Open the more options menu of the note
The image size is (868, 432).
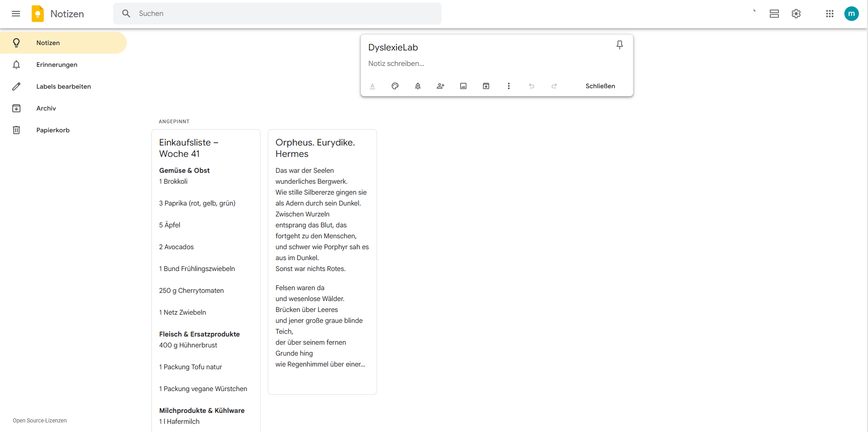coord(508,86)
